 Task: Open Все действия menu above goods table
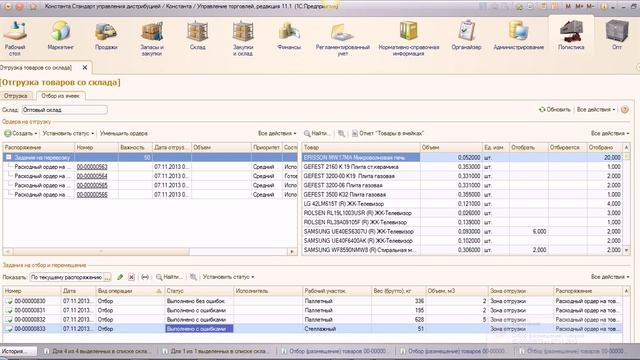point(610,133)
